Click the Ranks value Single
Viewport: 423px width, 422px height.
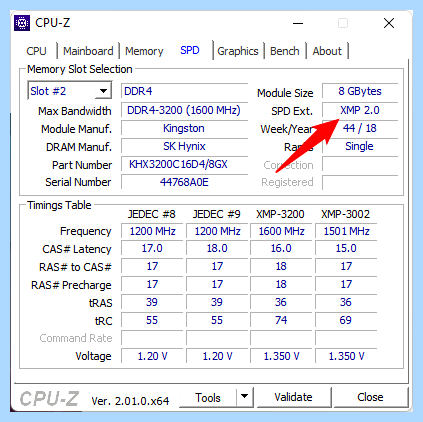point(360,146)
